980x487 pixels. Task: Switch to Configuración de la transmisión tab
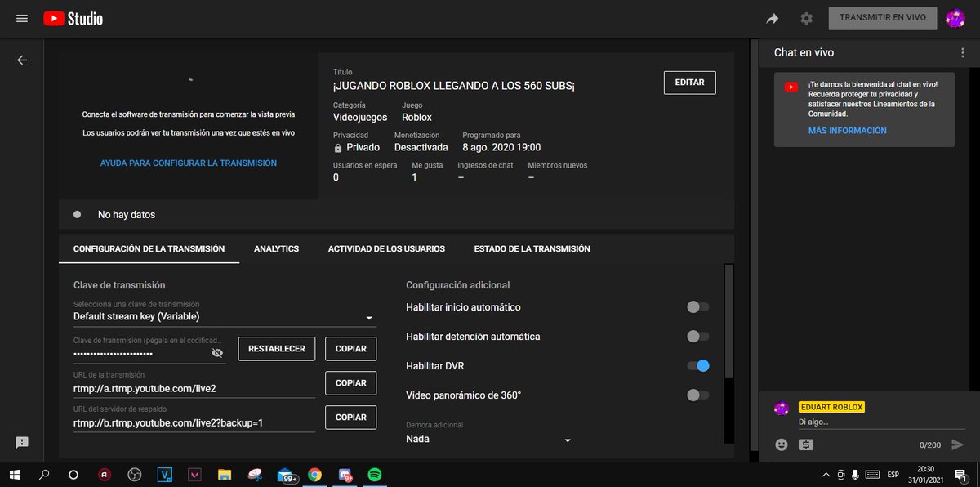pos(149,248)
